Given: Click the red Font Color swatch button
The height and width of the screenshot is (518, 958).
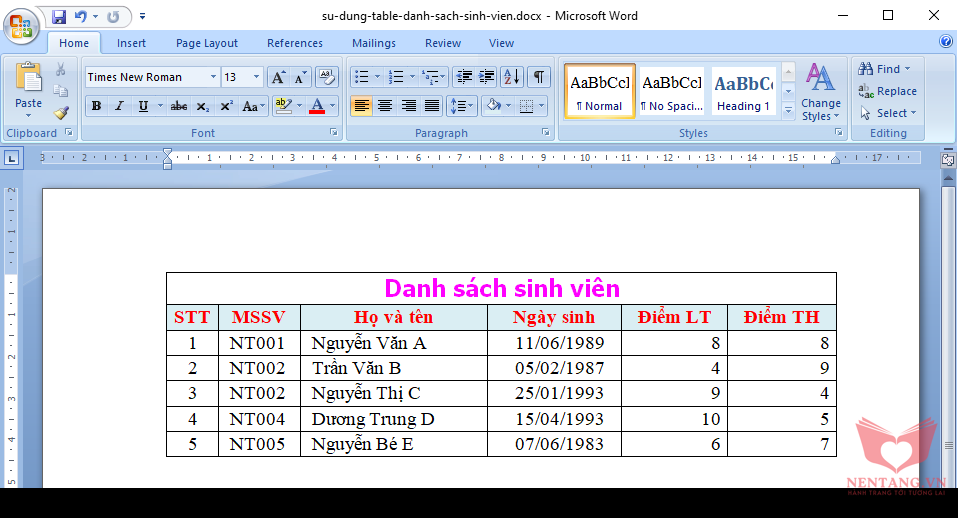Looking at the screenshot, I should click(x=317, y=106).
